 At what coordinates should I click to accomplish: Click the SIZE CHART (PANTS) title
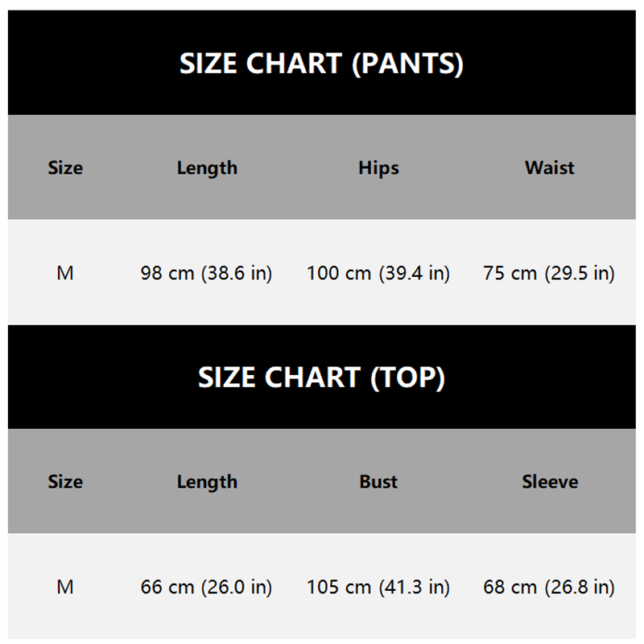coord(321,64)
